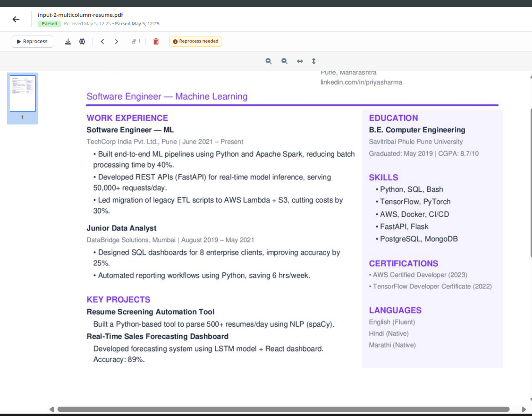The width and height of the screenshot is (532, 416).
Task: Click the Parsed status badge
Action: 50,24
